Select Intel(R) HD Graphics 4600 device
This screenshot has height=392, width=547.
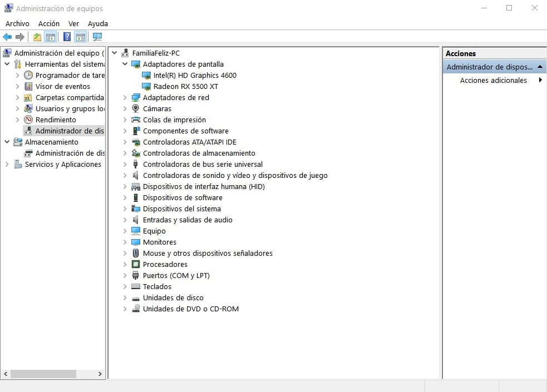click(194, 75)
